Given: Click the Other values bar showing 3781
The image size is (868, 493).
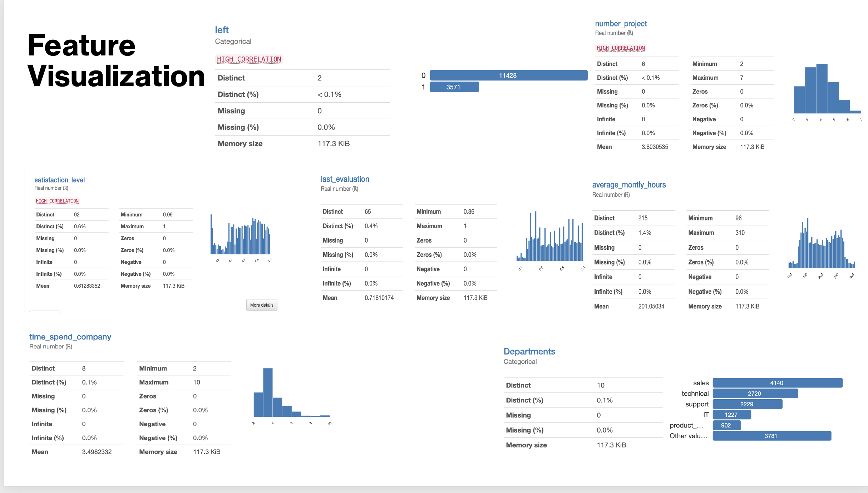Looking at the screenshot, I should (771, 436).
